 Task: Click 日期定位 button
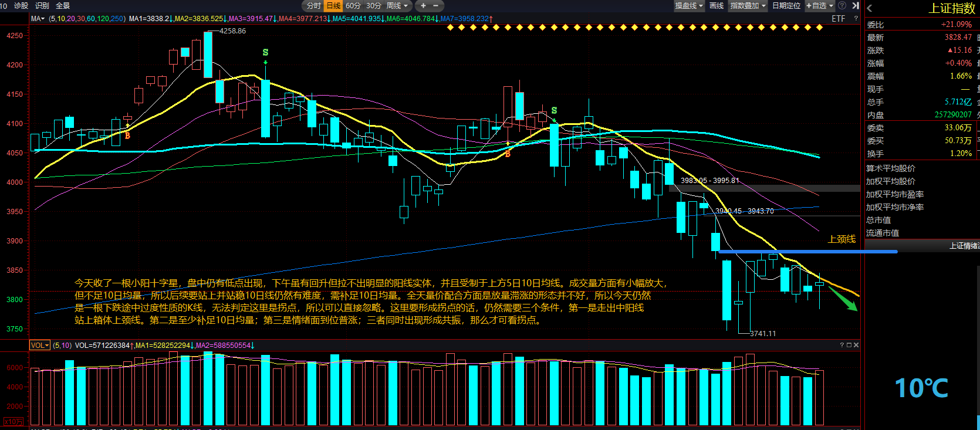tap(786, 5)
